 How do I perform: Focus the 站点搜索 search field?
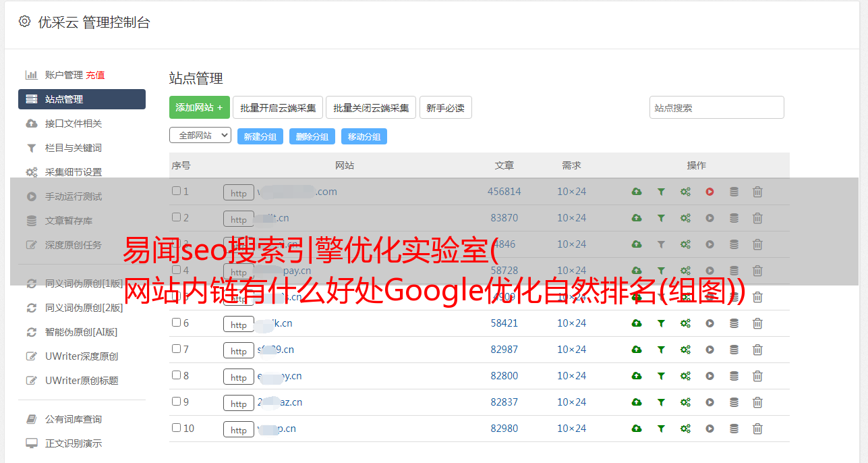[716, 107]
